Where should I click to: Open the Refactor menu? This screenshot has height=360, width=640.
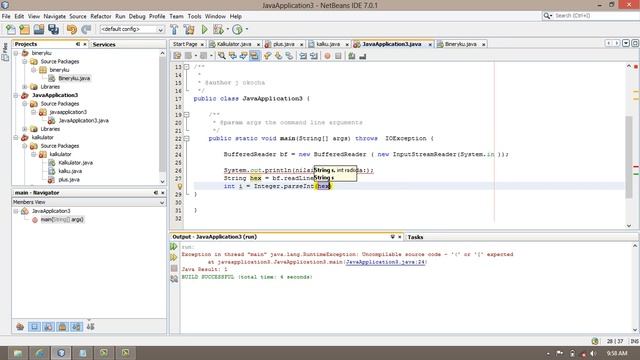point(100,16)
